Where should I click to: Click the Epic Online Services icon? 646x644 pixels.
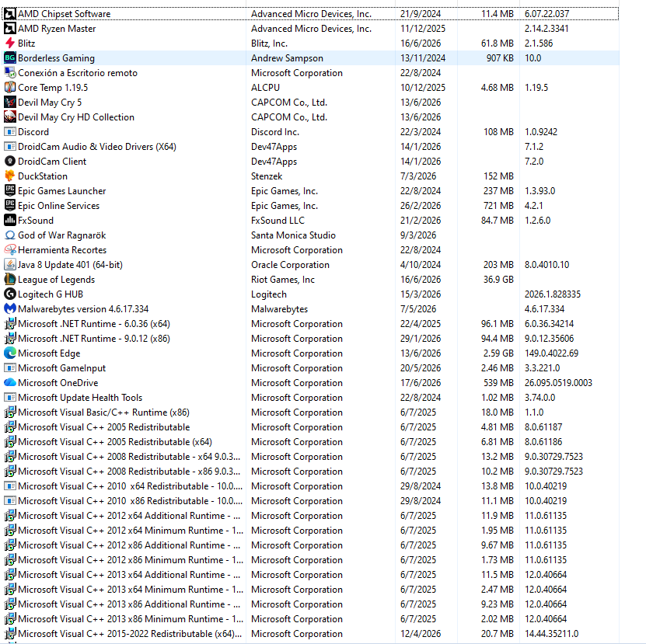click(10, 205)
